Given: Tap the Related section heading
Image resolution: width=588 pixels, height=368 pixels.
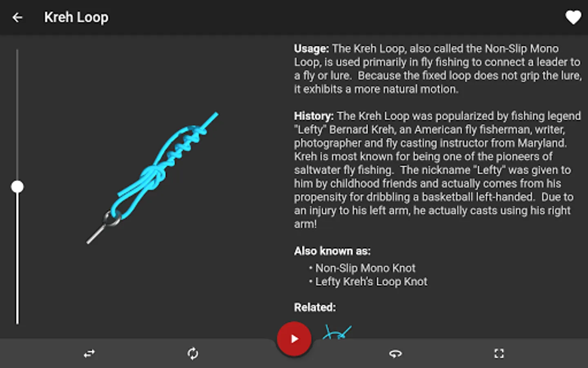Looking at the screenshot, I should (x=315, y=307).
